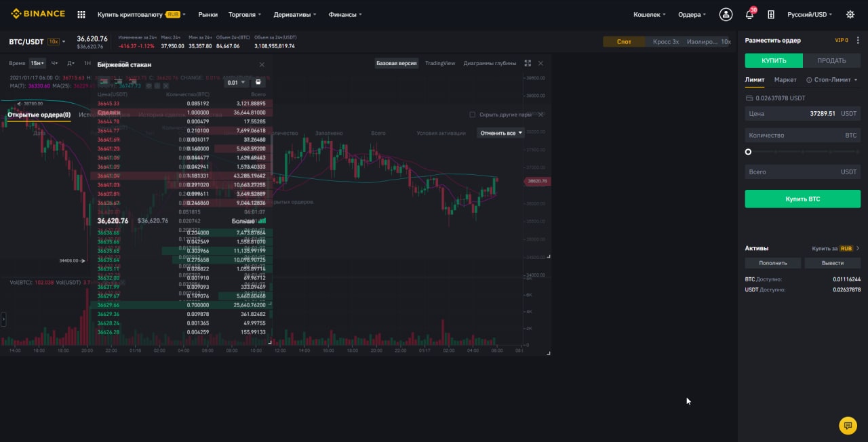Click the Binance logo
Screen dimensions: 868x442
38,14
